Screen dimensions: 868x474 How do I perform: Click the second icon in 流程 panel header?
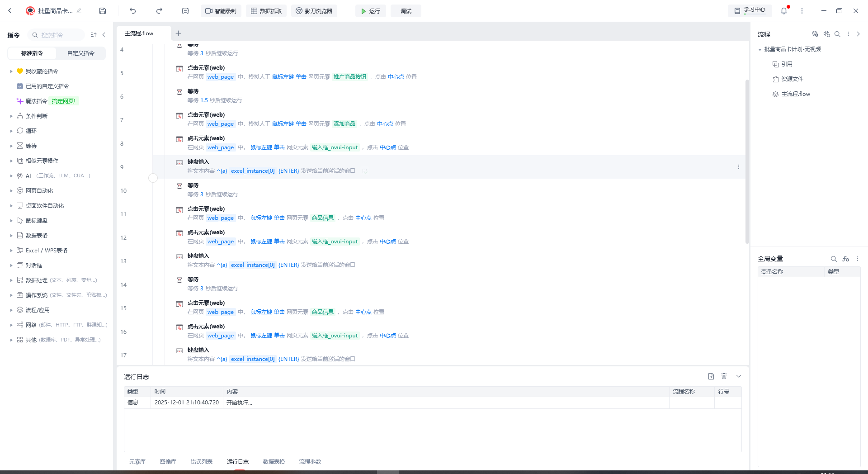pyautogui.click(x=827, y=34)
